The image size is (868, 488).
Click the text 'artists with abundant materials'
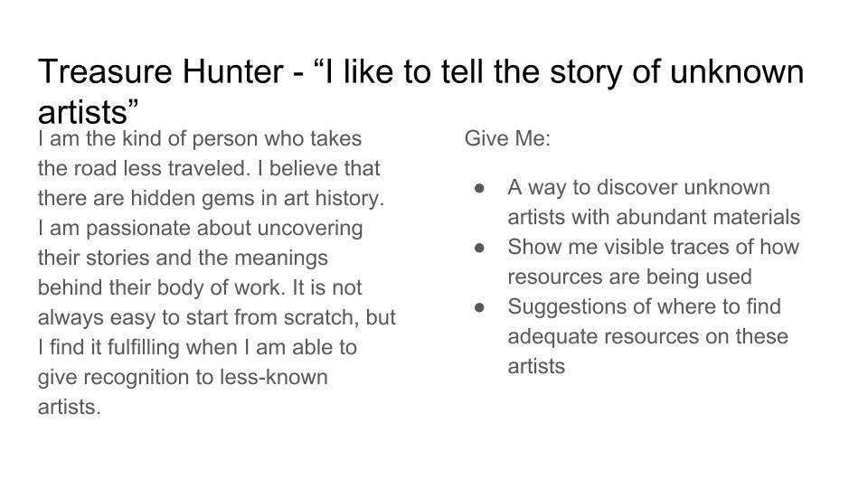coord(654,218)
